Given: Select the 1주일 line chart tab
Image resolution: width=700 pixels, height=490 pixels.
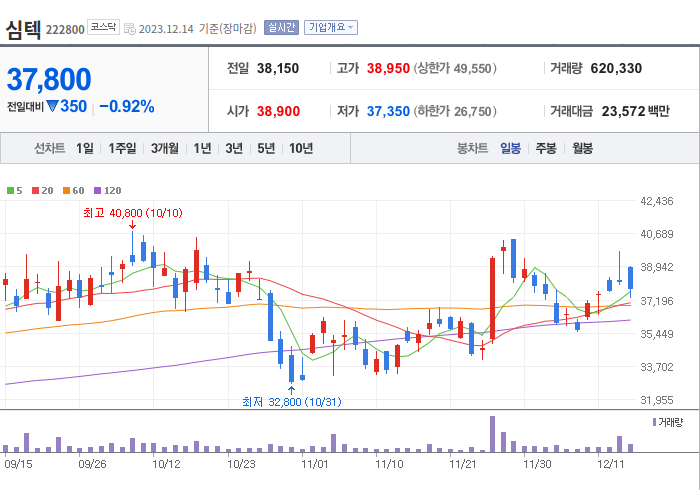Looking at the screenshot, I should (x=122, y=148).
